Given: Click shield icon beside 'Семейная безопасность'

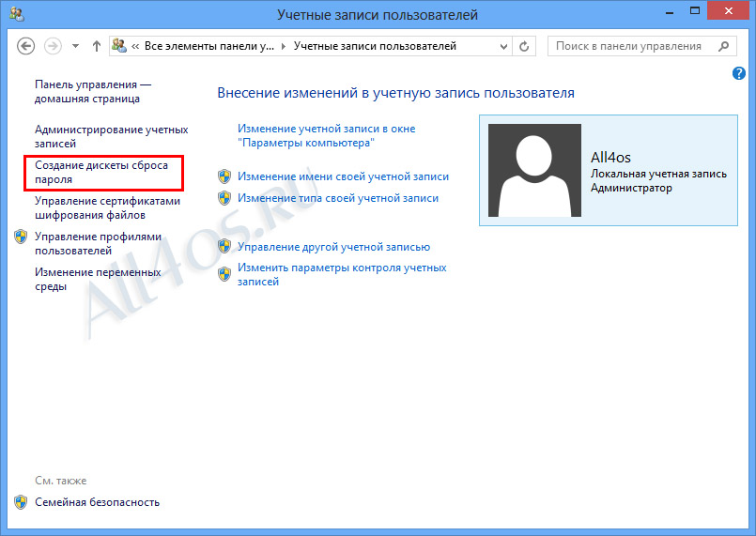Looking at the screenshot, I should 21,502.
